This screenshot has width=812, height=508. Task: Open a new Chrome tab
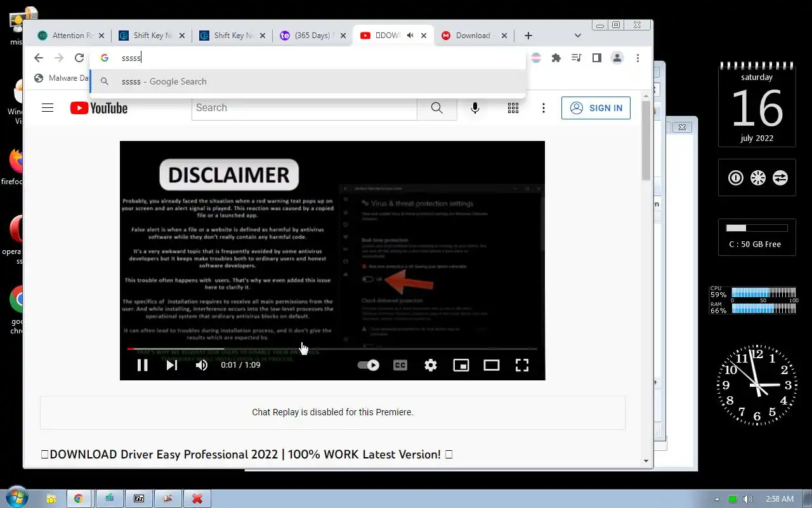coord(528,36)
